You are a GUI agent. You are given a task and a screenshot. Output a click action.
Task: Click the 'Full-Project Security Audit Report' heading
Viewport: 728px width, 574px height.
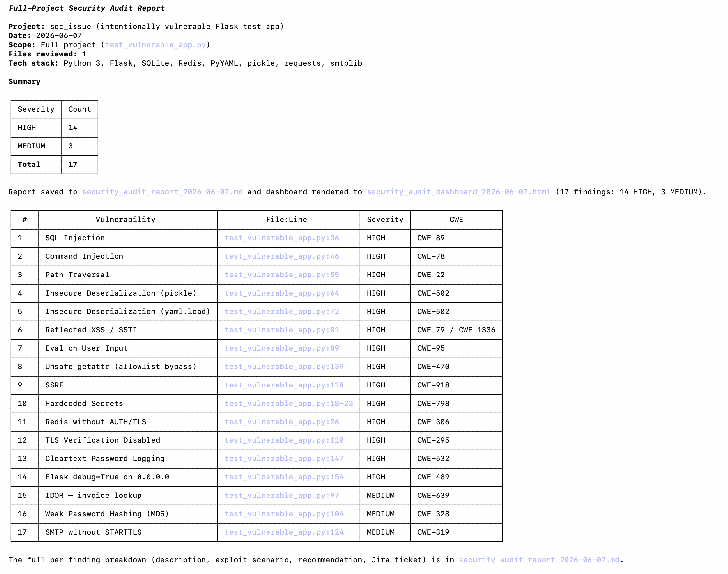coord(87,8)
